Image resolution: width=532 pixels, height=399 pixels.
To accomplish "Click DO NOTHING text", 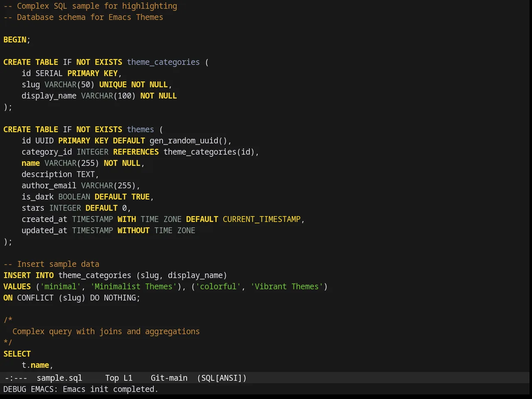I will (x=113, y=298).
